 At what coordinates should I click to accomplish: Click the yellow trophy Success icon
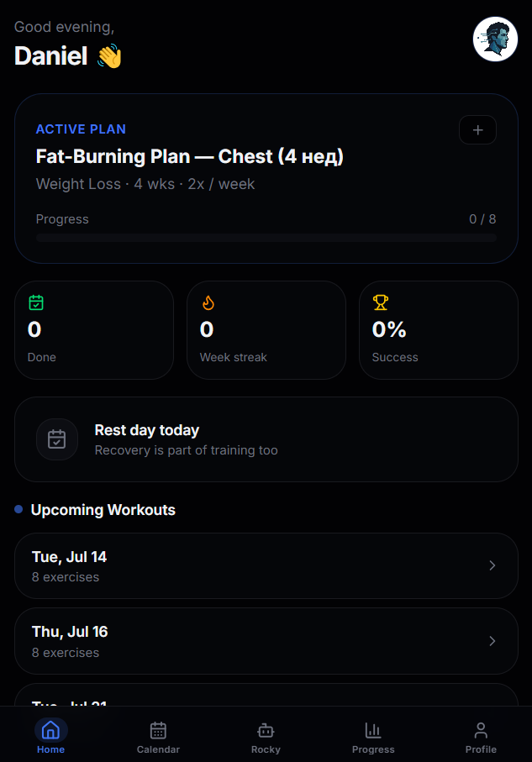point(380,302)
